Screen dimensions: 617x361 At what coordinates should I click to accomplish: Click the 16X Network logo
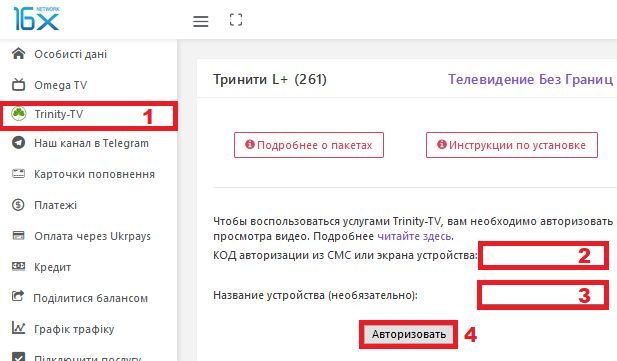click(x=36, y=19)
